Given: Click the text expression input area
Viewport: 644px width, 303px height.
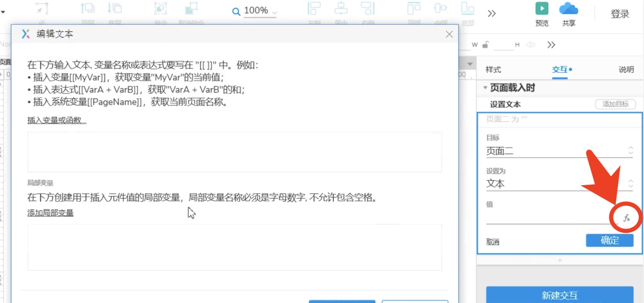Looking at the screenshot, I should pos(235,152).
